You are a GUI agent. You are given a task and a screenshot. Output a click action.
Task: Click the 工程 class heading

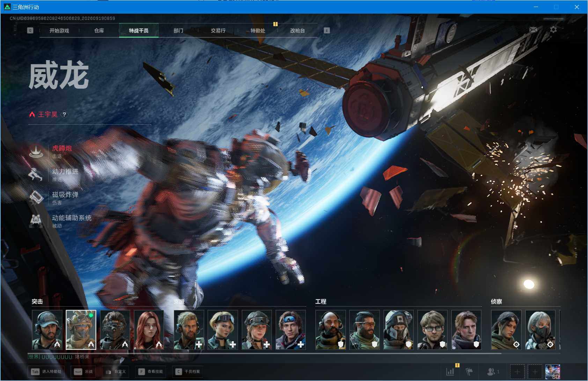[x=321, y=301]
